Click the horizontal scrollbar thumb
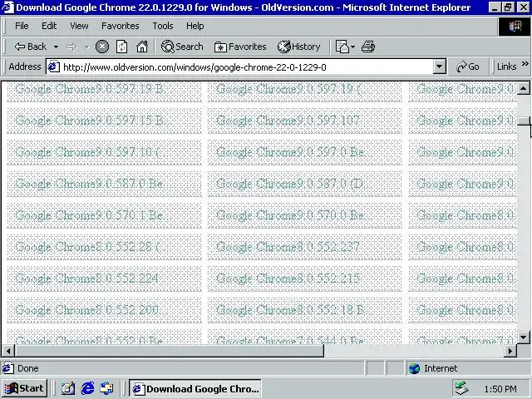Image resolution: width=532 pixels, height=399 pixels. pyautogui.click(x=169, y=351)
